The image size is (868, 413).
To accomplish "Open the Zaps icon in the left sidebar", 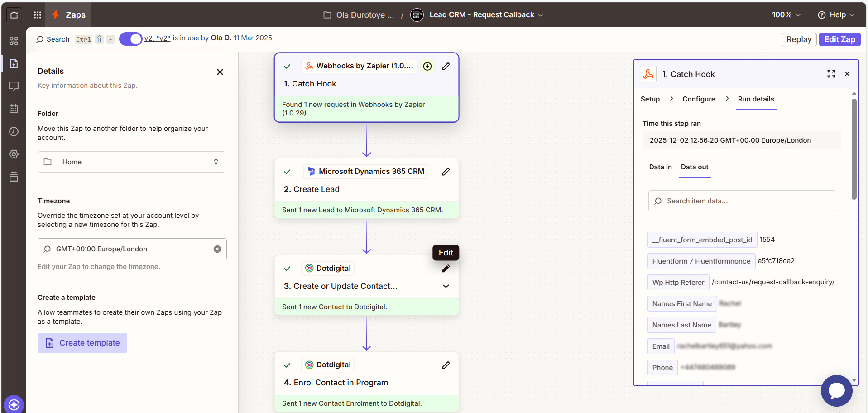I will point(14,63).
